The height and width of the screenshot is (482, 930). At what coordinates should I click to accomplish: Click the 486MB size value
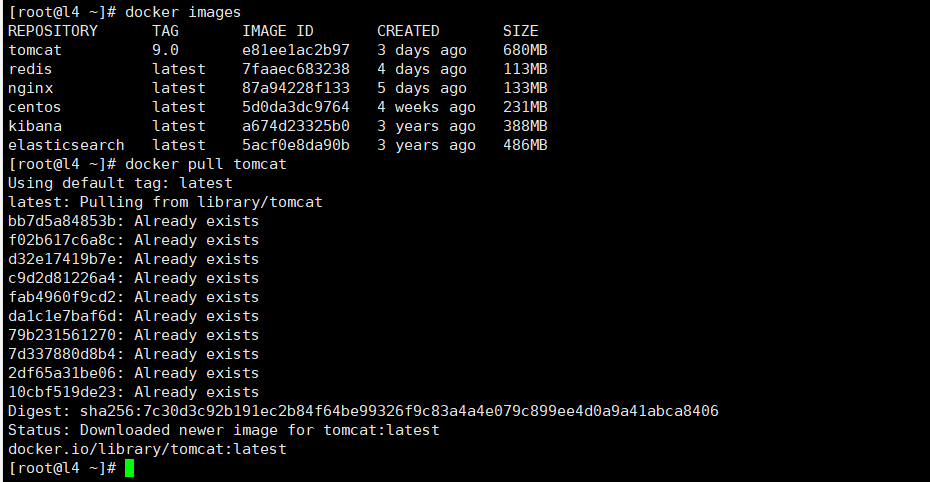tap(525, 145)
